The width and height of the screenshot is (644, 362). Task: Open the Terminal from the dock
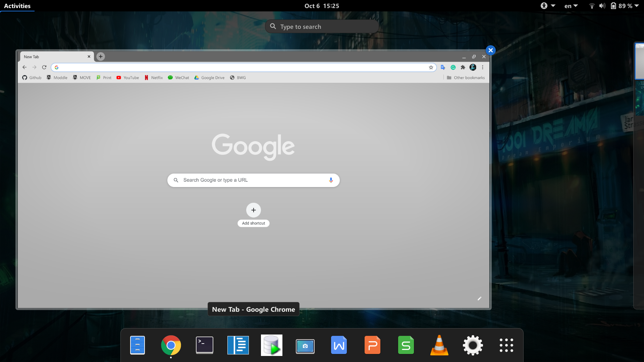pyautogui.click(x=205, y=345)
